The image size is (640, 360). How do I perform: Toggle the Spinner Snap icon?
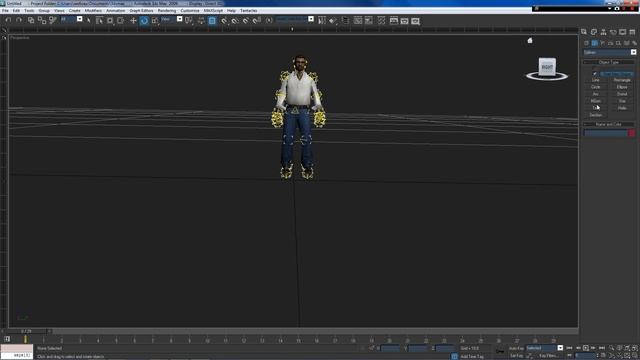click(x=257, y=20)
